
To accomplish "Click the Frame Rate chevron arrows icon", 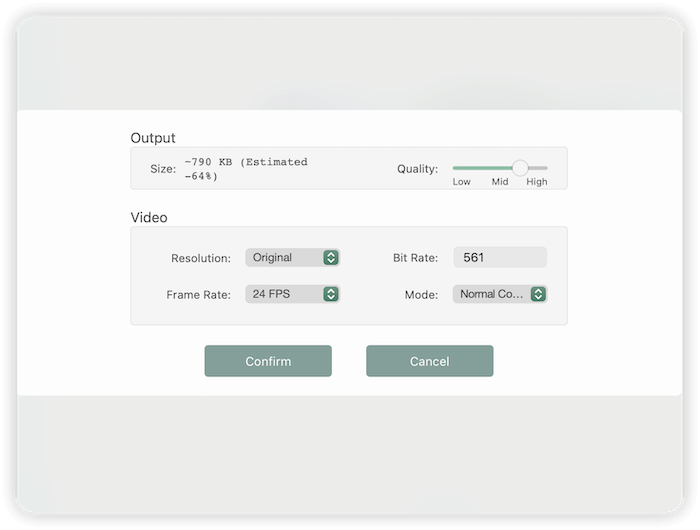I will [331, 295].
